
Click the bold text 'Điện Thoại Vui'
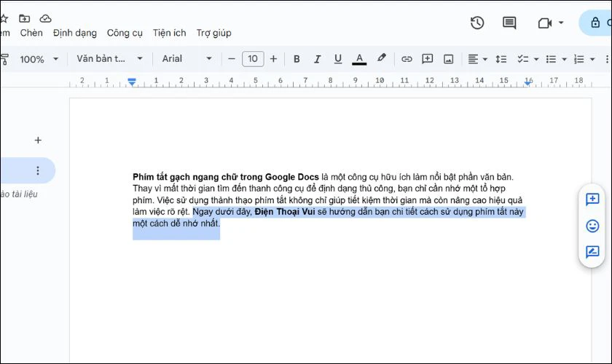click(x=285, y=212)
